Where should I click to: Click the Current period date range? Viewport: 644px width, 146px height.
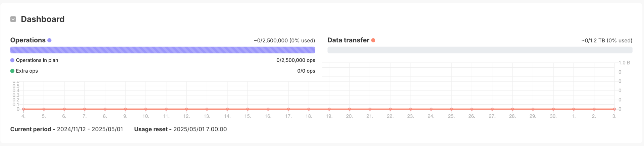(90, 129)
